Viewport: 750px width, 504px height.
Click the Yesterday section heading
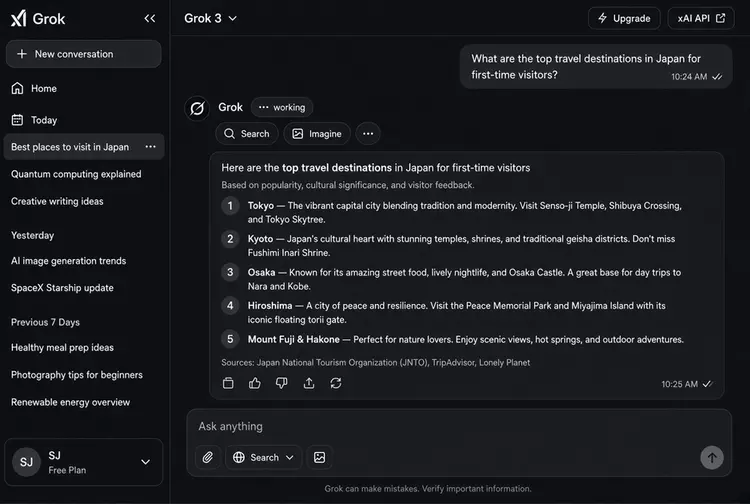click(33, 235)
